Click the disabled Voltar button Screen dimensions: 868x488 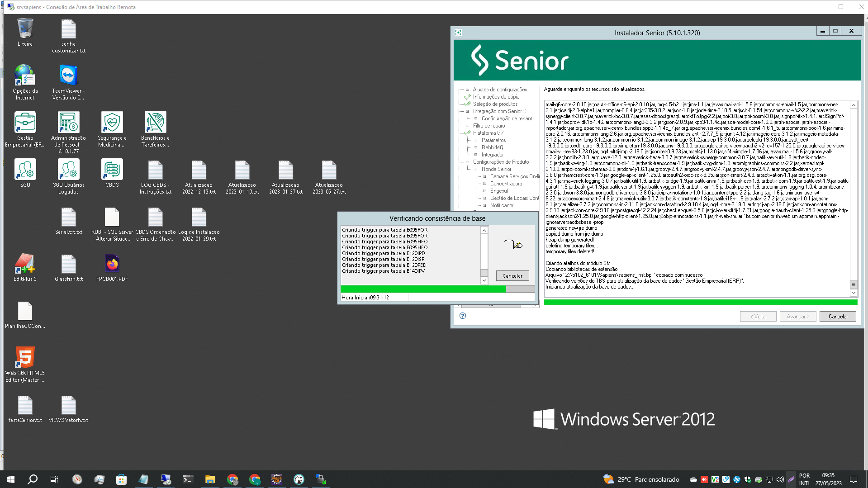(758, 316)
